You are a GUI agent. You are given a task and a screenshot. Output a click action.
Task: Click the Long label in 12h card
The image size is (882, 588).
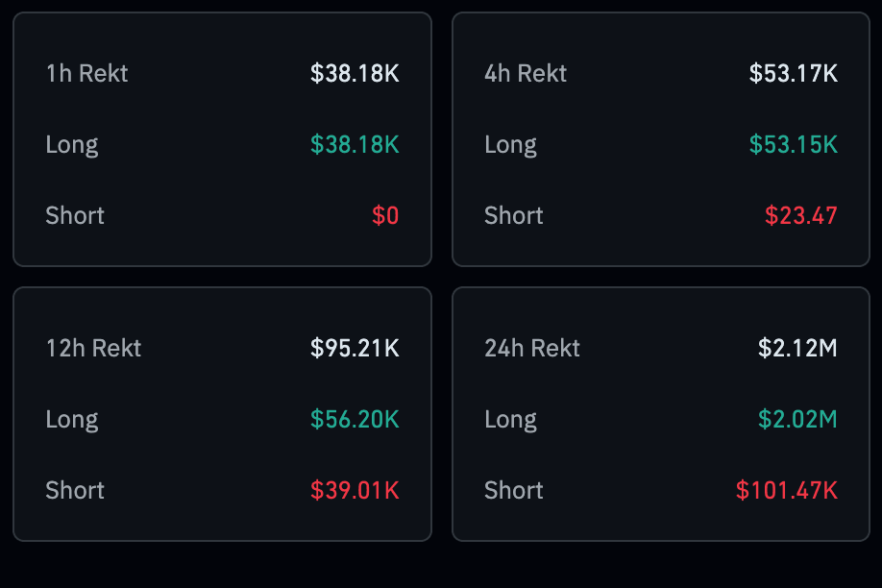click(72, 420)
